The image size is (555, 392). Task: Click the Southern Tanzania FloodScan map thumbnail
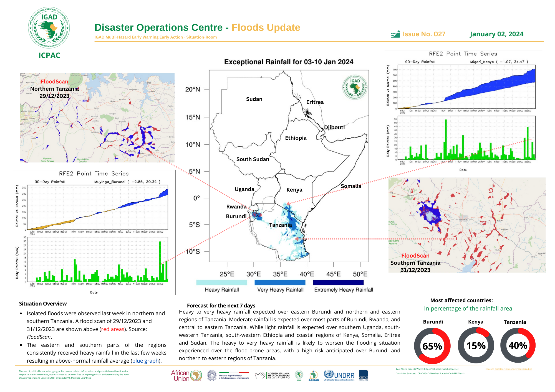point(467,225)
